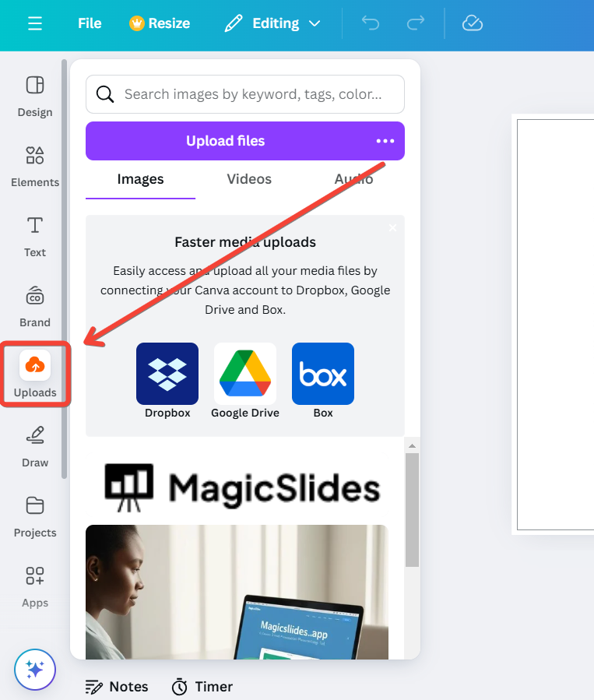Click the scrollbar up arrow

[x=412, y=445]
